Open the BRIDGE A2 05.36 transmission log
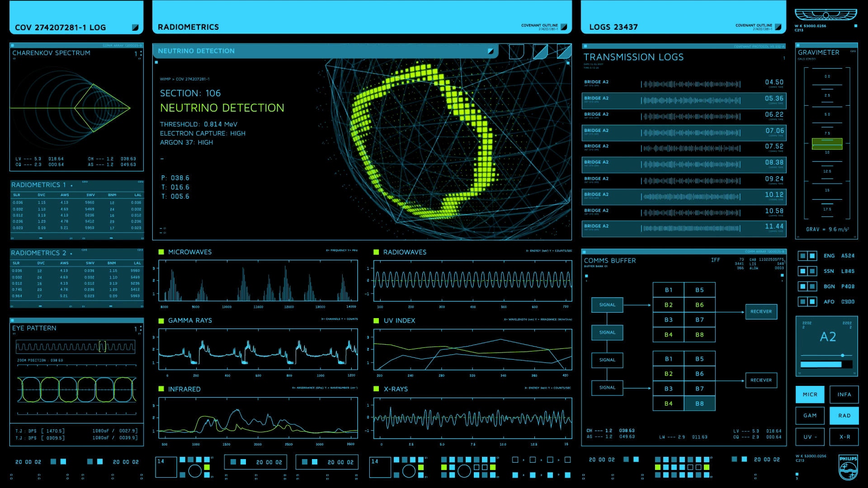Screen dimensions: 868x488 coord(684,100)
